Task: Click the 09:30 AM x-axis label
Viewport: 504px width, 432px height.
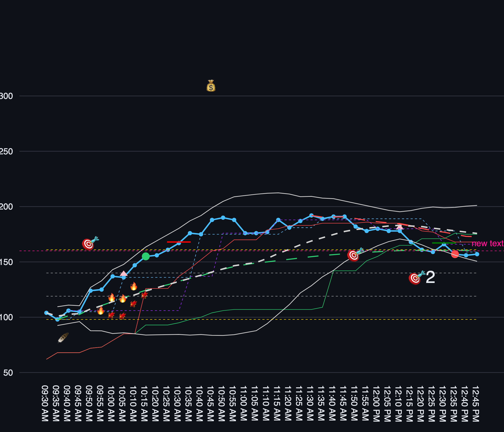Action: (45, 403)
